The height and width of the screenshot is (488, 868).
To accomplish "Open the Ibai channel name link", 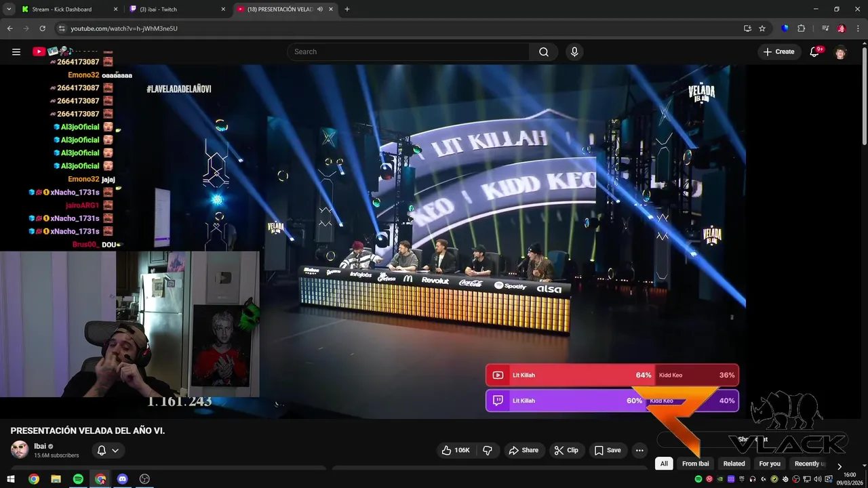I will point(40,446).
